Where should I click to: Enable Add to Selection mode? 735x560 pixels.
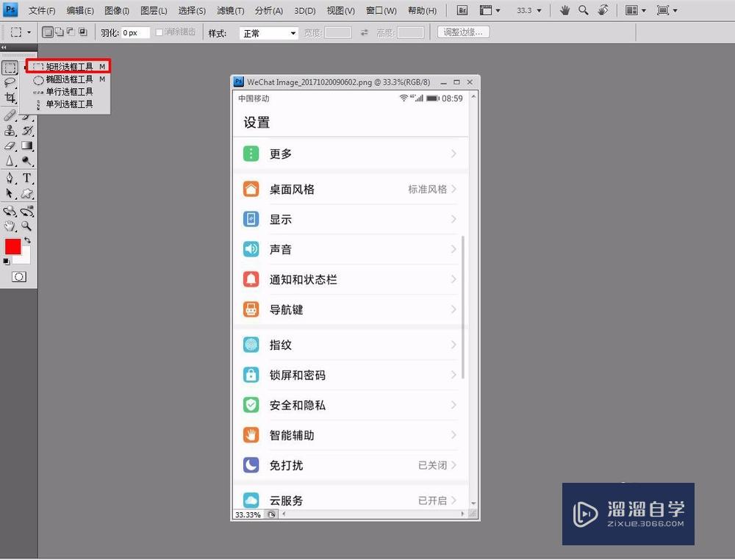pos(57,32)
